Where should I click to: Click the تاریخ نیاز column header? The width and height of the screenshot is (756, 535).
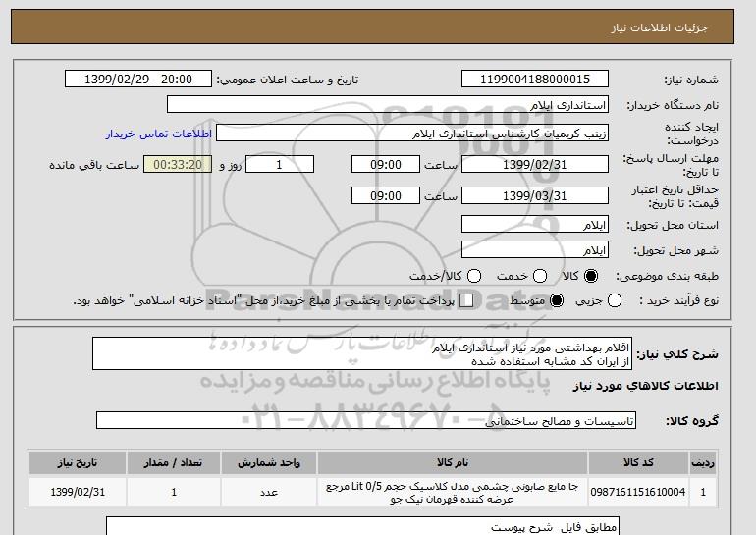78,462
